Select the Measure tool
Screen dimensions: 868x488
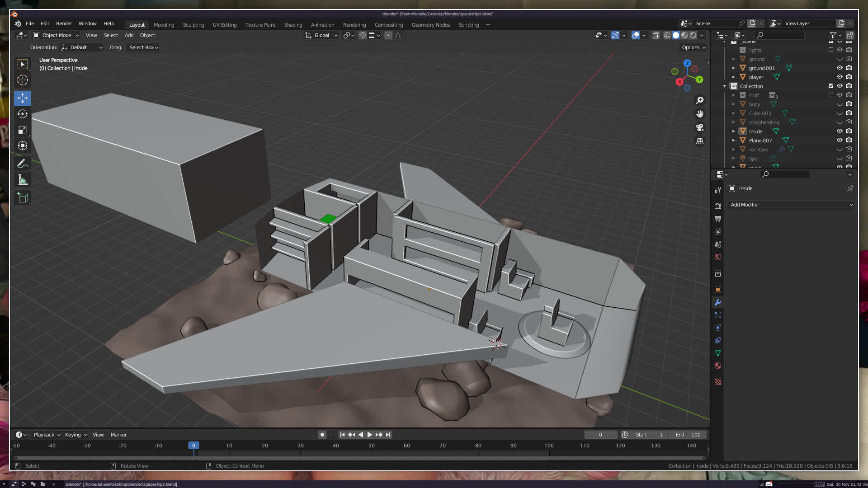click(x=23, y=180)
